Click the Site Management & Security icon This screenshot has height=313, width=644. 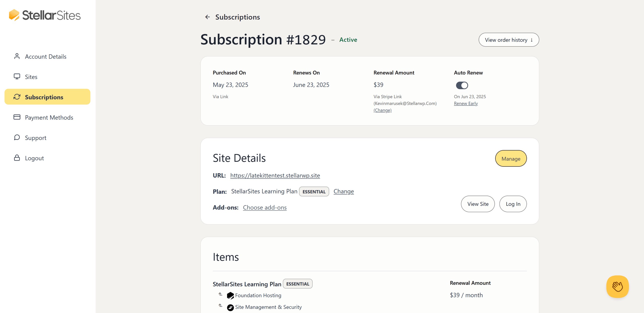click(x=230, y=307)
